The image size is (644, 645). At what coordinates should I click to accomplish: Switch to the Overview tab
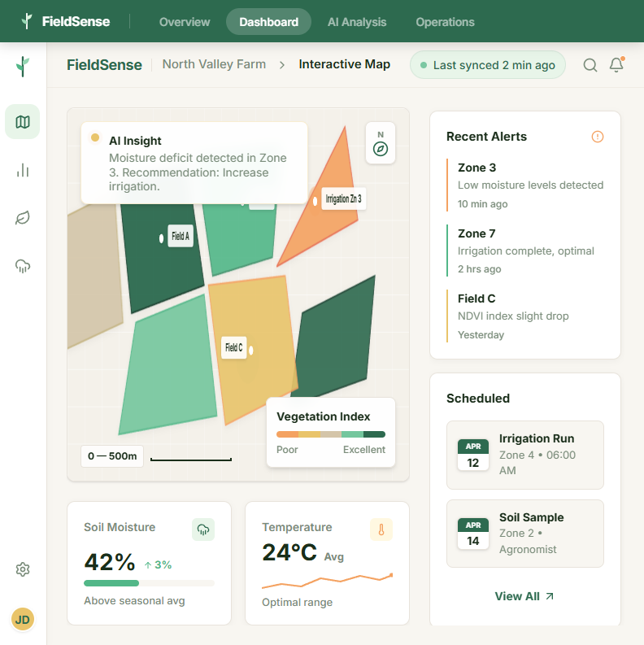click(185, 22)
